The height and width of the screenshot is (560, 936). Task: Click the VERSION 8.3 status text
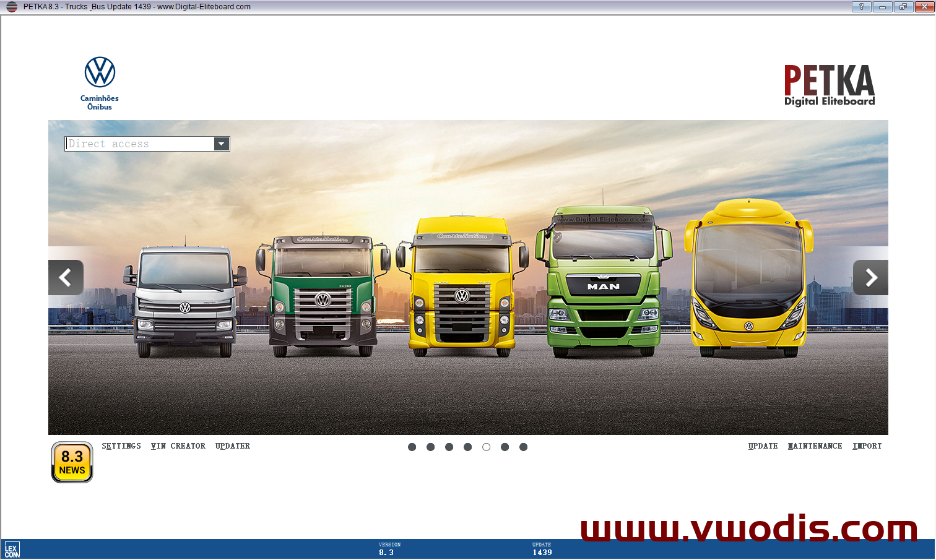click(389, 549)
